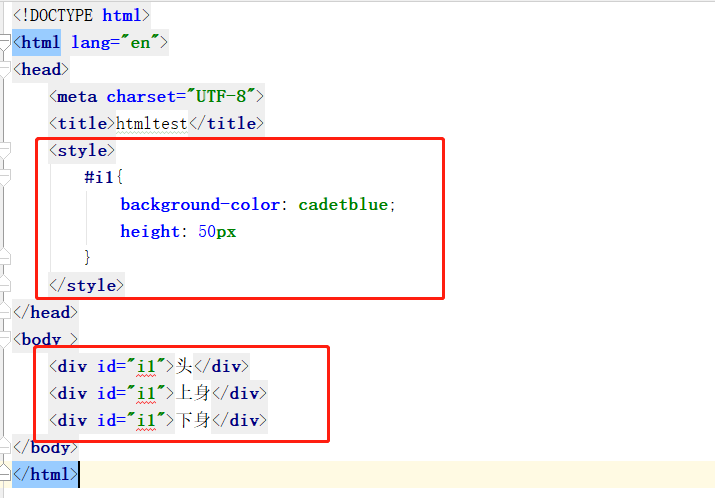The width and height of the screenshot is (715, 498).
Task: Click the closing </body> tag
Action: (x=45, y=447)
